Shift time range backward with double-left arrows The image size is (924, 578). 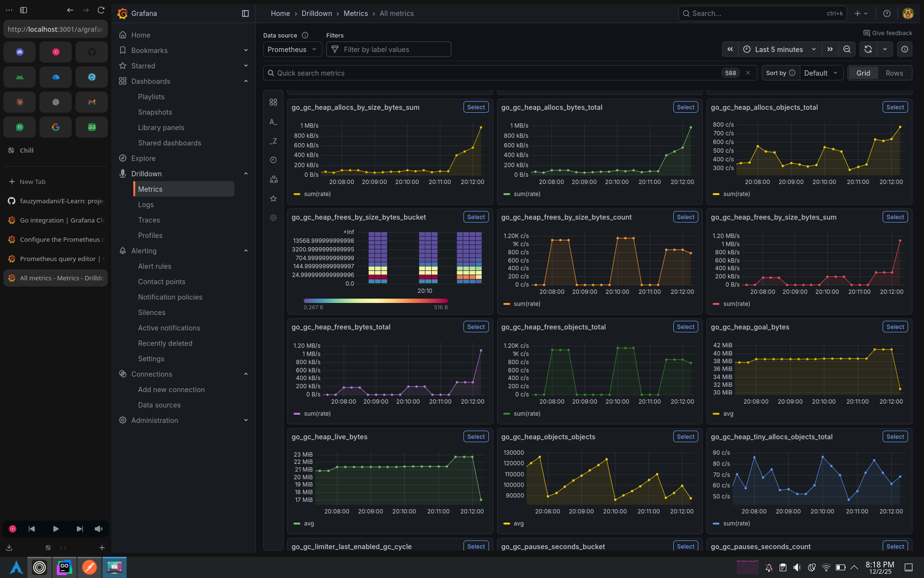(x=730, y=49)
